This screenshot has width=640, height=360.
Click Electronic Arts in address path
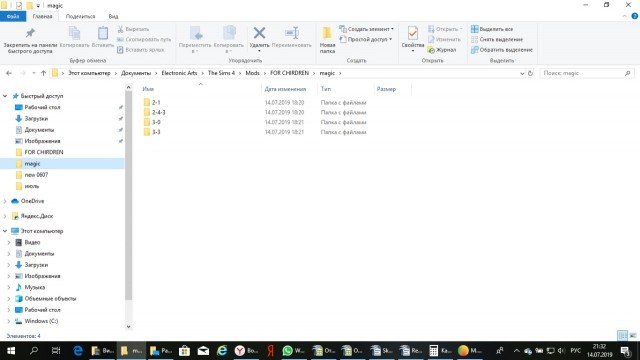[x=179, y=73]
